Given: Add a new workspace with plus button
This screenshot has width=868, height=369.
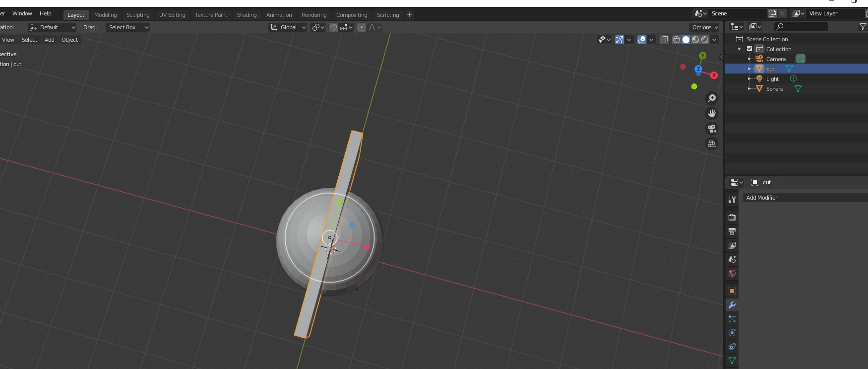Looking at the screenshot, I should tap(409, 15).
